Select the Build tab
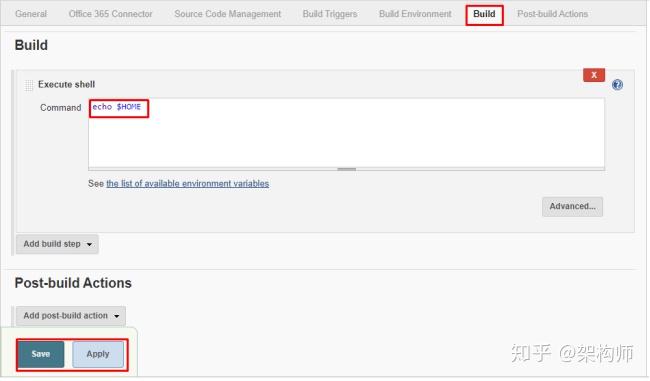 point(484,15)
